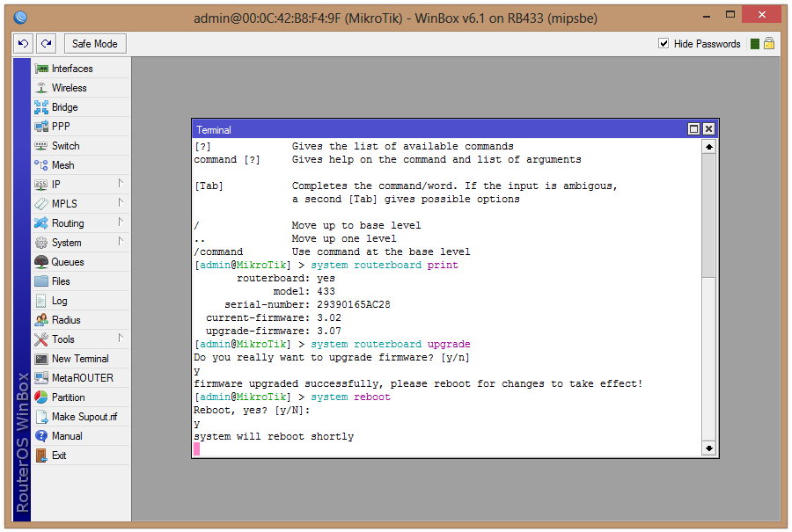Click the PPP icon in sidebar

tap(41, 127)
